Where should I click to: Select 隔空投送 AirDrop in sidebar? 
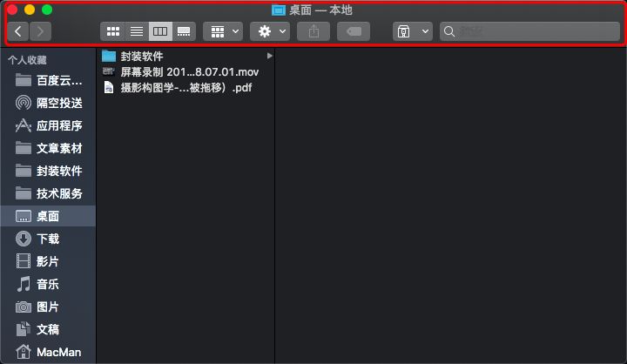click(x=49, y=103)
